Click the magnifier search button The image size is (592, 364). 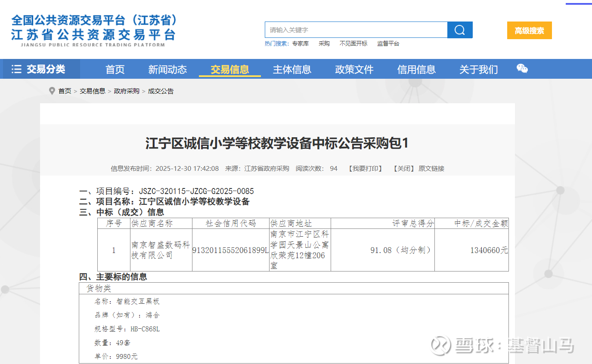[x=460, y=30]
